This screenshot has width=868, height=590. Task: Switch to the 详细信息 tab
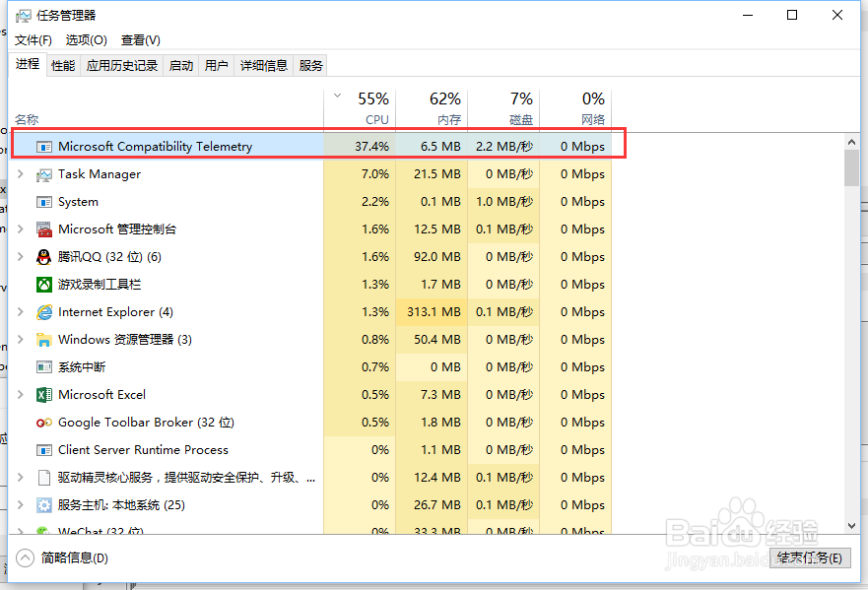263,66
